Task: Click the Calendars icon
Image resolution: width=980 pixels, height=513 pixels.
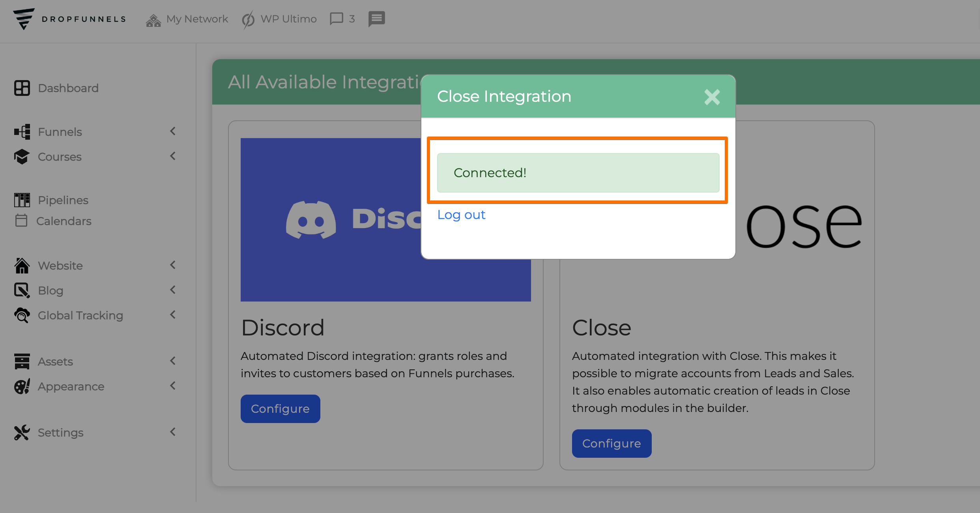Action: (21, 221)
